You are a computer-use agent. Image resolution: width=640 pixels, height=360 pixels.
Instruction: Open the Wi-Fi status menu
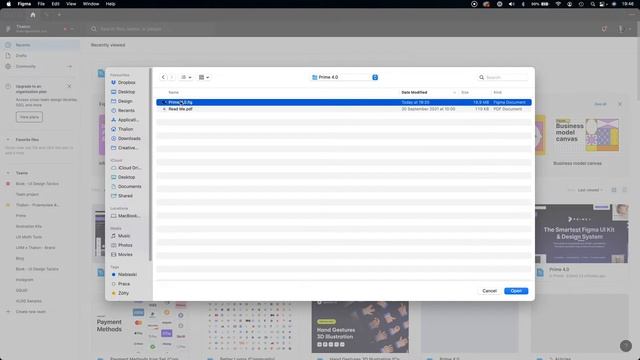[558, 4]
